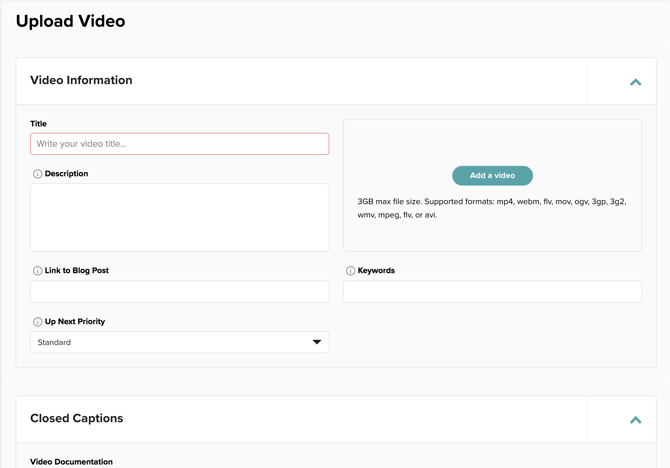Collapse the Closed Captions section chevron
The image size is (670, 468).
(x=635, y=420)
